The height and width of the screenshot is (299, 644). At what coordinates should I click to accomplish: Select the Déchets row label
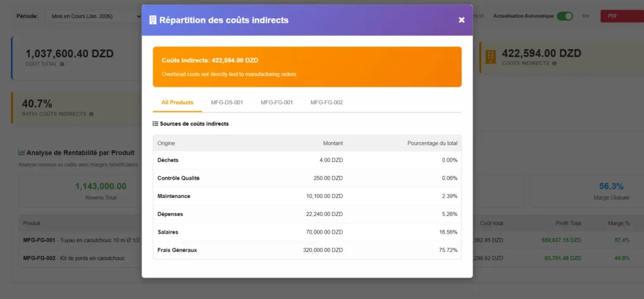pos(168,160)
